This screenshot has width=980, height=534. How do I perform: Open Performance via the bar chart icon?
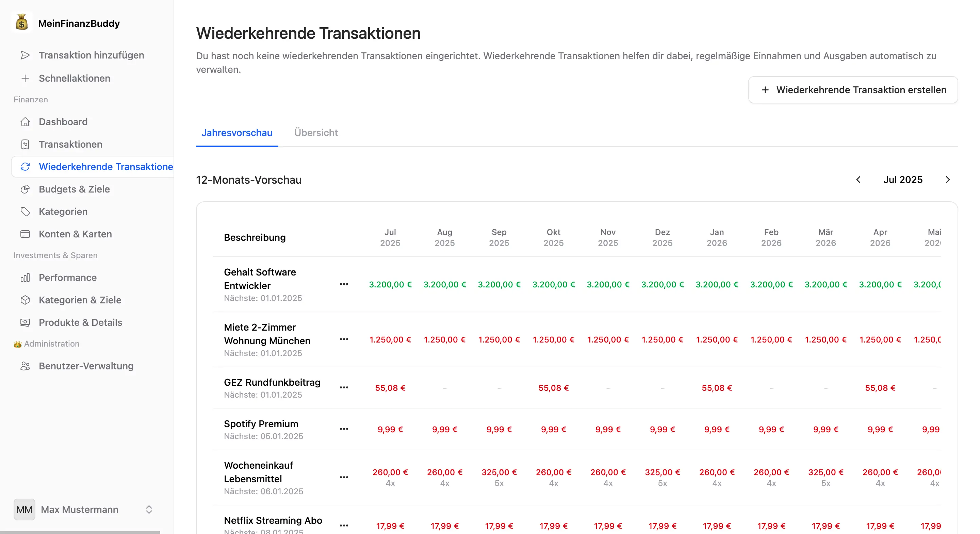(x=25, y=278)
